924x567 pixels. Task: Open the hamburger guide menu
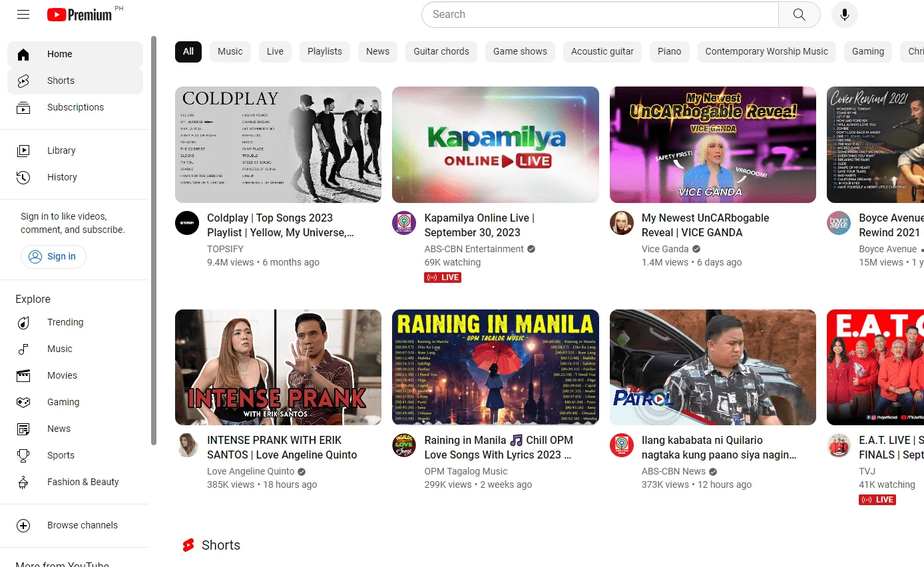[23, 15]
